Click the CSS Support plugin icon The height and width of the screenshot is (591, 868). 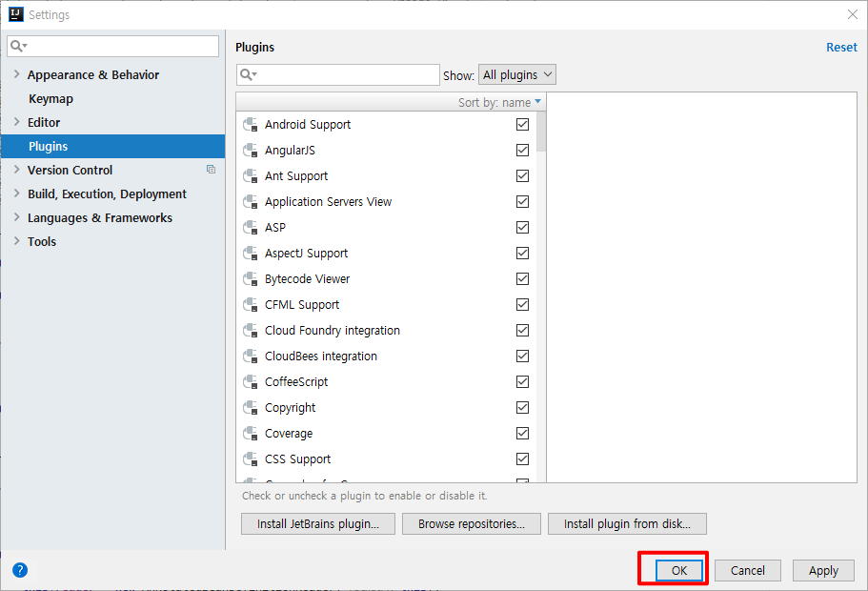coord(251,459)
